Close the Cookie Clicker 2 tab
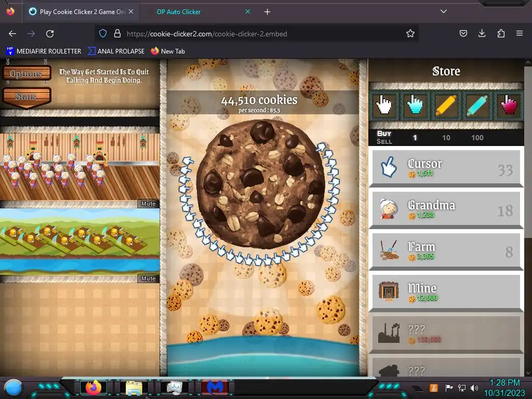Viewport: 532px width, 399px height. [131, 11]
